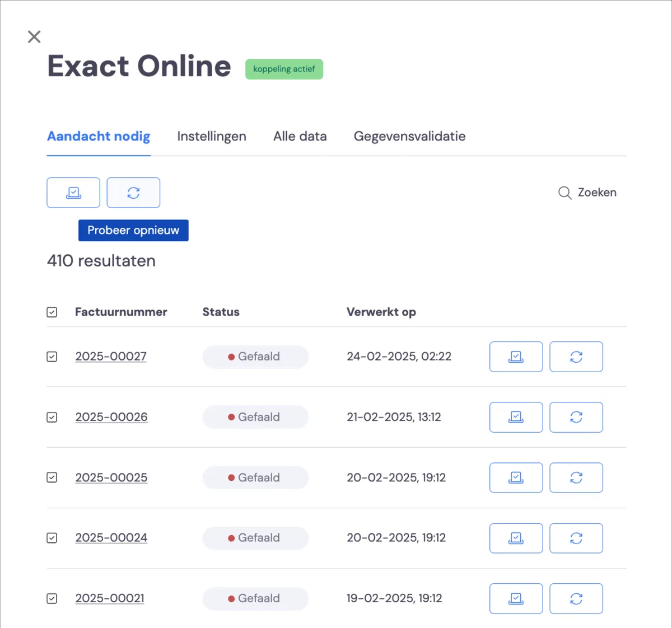672x628 pixels.
Task: Click the date 19-02-2025, 19:12
Action: click(x=394, y=598)
